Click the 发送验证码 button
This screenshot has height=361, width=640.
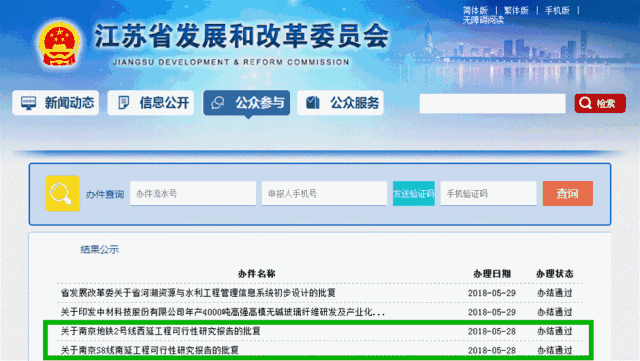pos(413,194)
